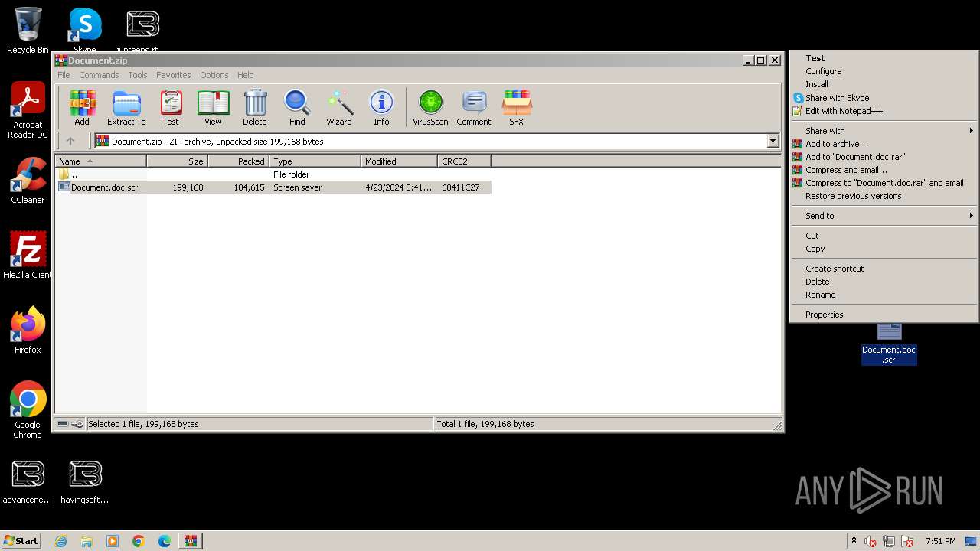The image size is (980, 551).
Task: Choose Test in the context menu
Action: pyautogui.click(x=884, y=58)
